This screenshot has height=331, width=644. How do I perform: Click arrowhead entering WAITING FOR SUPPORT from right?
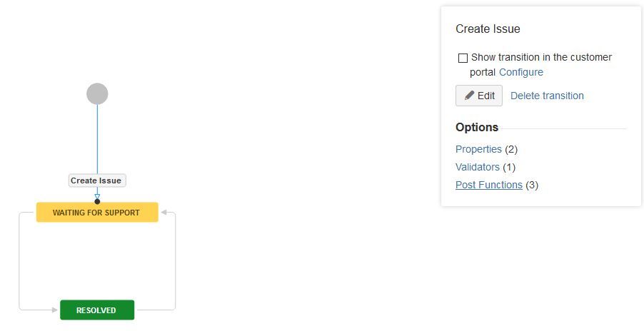point(163,212)
